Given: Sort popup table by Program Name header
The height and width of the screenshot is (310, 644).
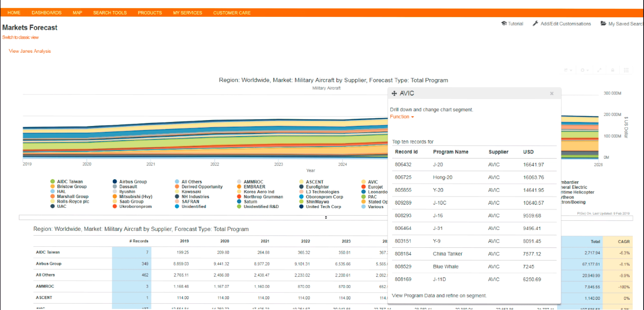Looking at the screenshot, I should click(x=451, y=152).
